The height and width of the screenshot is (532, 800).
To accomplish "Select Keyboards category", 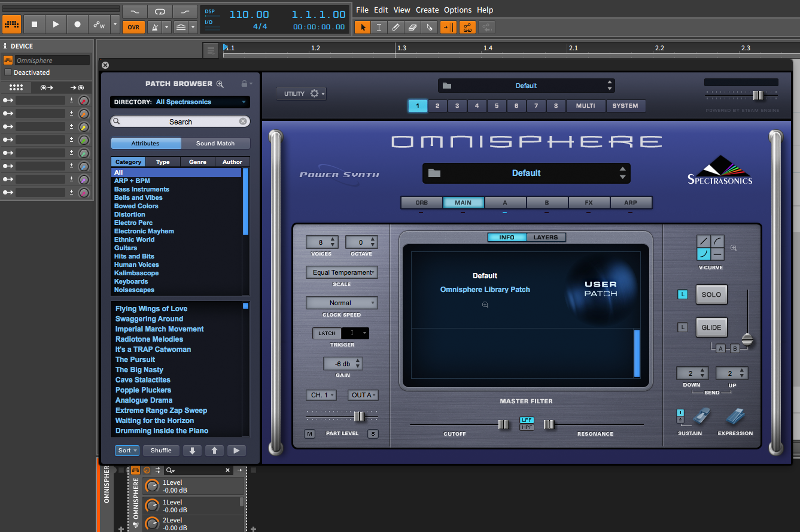I will click(x=131, y=281).
